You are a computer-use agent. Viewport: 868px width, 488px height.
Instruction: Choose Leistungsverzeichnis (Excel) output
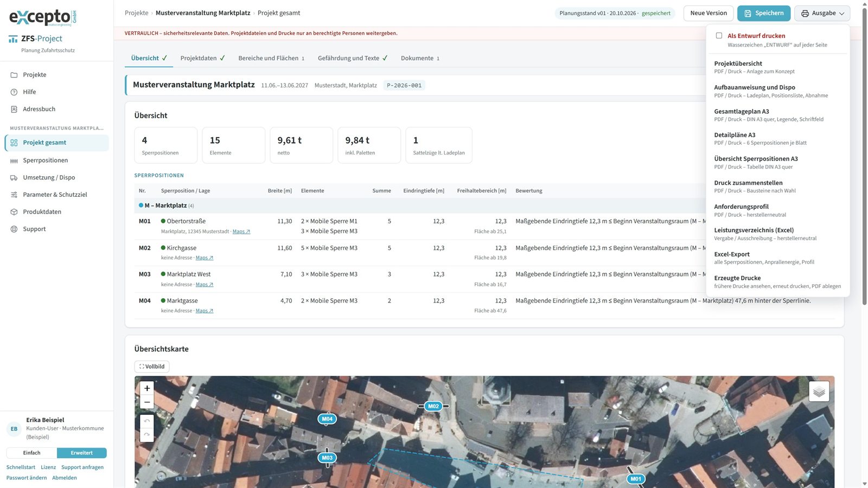click(777, 234)
